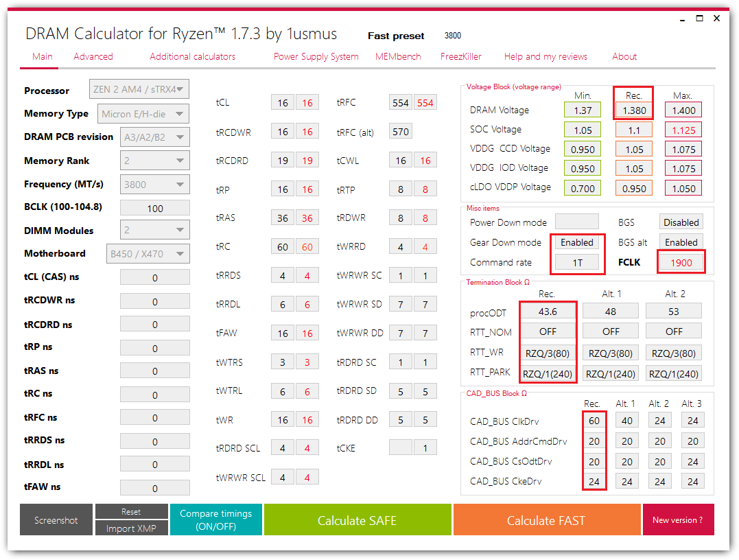Screen dimensions: 739x560
Task: Open Additional calculators tab
Action: [192, 56]
